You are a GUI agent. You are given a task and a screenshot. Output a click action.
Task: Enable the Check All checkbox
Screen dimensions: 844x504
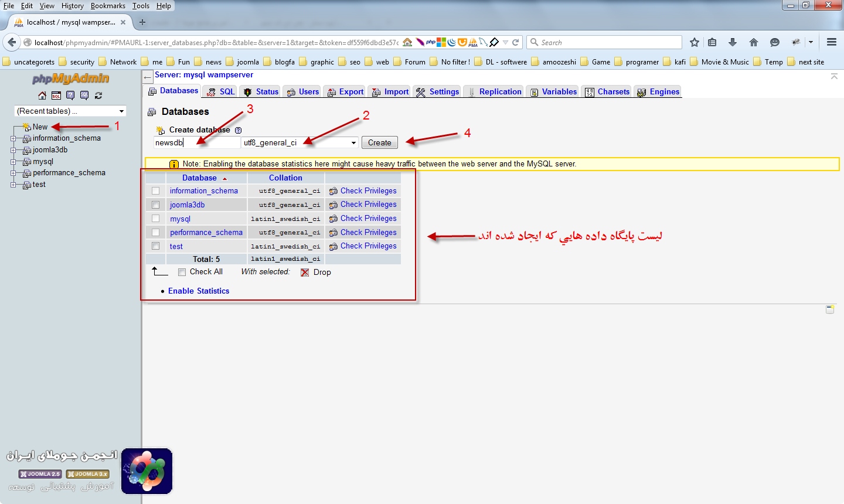pyautogui.click(x=182, y=272)
